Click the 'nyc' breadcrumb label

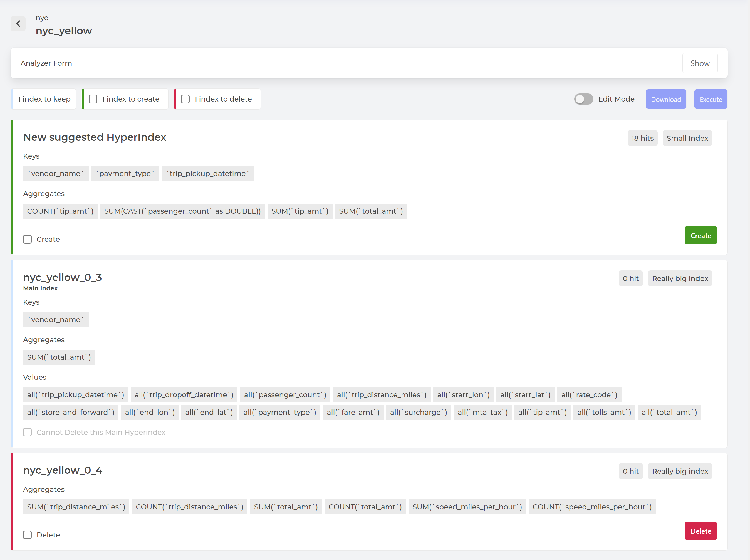click(x=42, y=18)
